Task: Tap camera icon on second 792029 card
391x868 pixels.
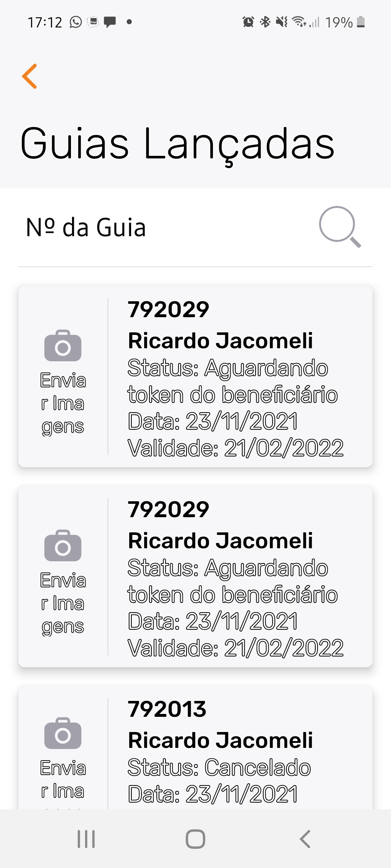Action: [x=63, y=546]
